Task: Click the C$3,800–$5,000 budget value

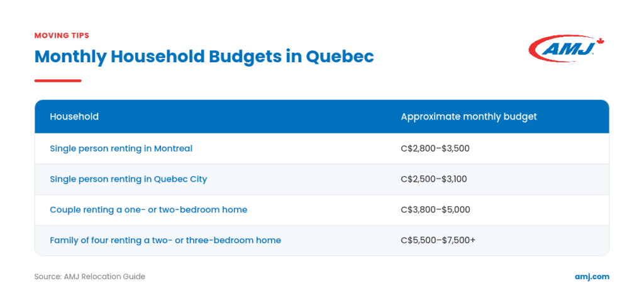Action: (x=435, y=210)
